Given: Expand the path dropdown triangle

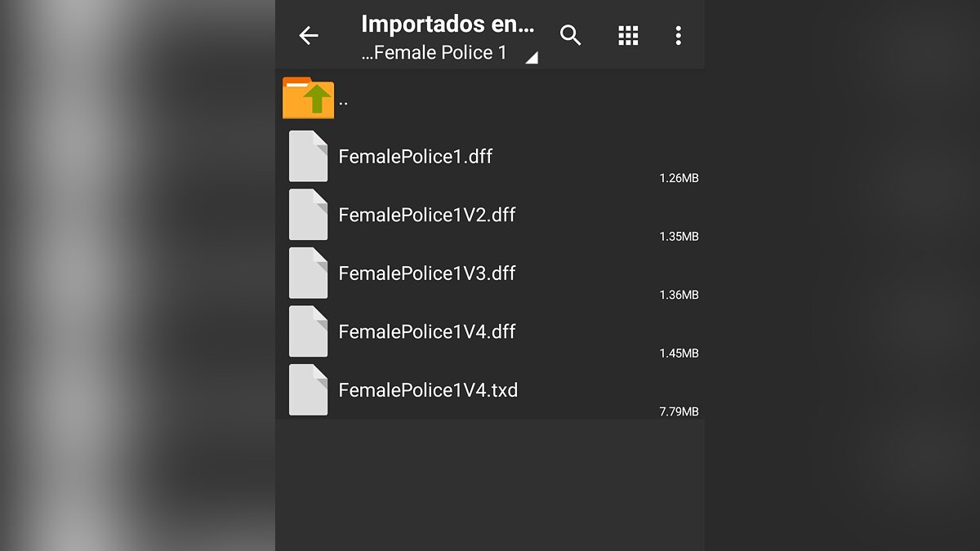Looking at the screenshot, I should click(532, 57).
